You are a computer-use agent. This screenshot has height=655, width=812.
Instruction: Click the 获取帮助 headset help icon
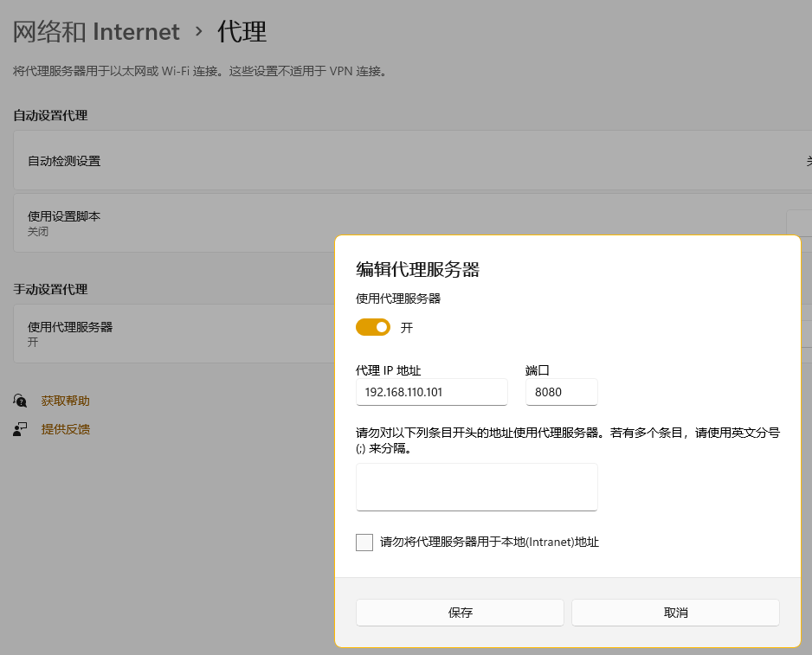(x=20, y=401)
